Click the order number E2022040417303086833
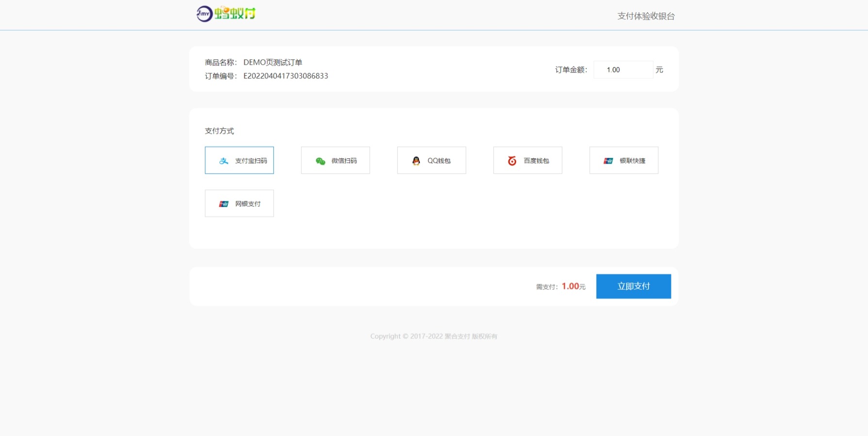Screen dimensions: 868x436 click(x=285, y=76)
